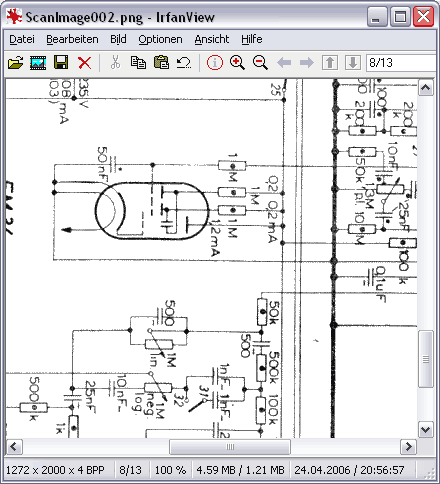Zoom out with the minus magnifier

[x=260, y=63]
